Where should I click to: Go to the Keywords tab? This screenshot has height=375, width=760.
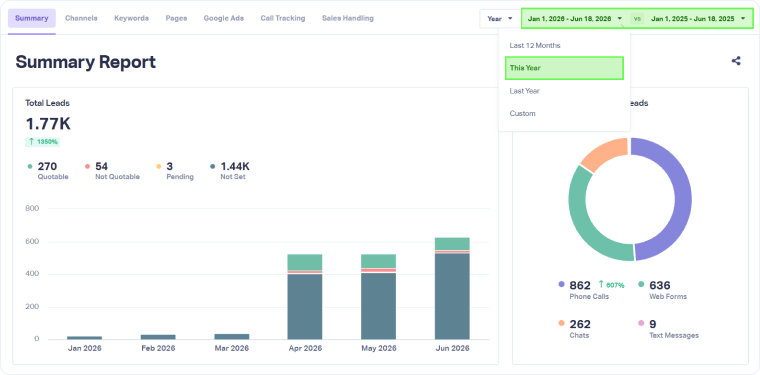tap(131, 18)
